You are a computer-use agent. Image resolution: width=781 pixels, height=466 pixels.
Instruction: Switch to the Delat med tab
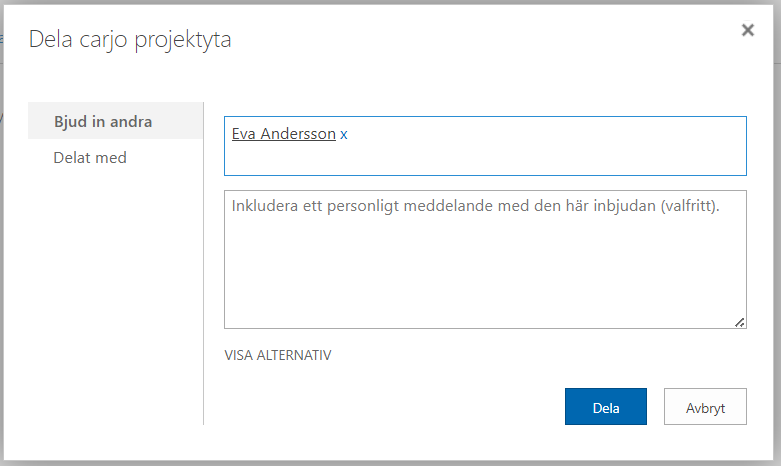coord(90,158)
